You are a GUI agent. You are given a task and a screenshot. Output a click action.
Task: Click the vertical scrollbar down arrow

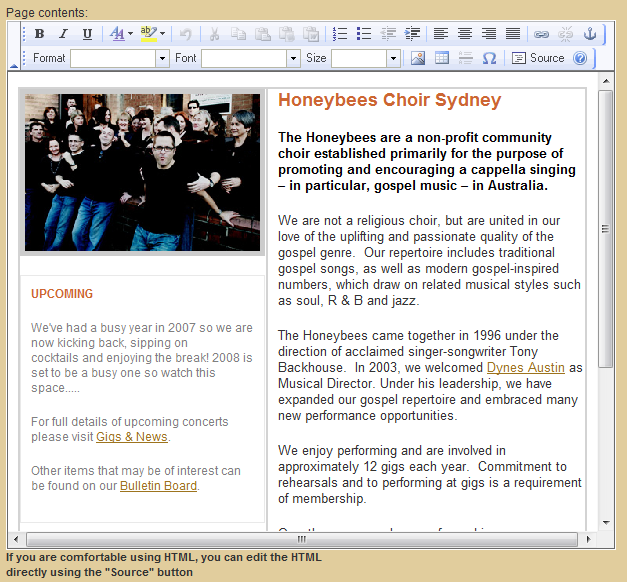[x=606, y=522]
